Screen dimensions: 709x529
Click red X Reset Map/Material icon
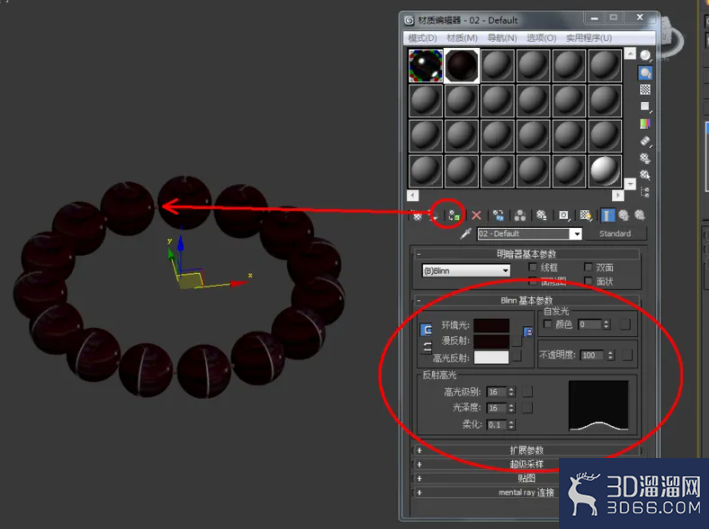(476, 216)
